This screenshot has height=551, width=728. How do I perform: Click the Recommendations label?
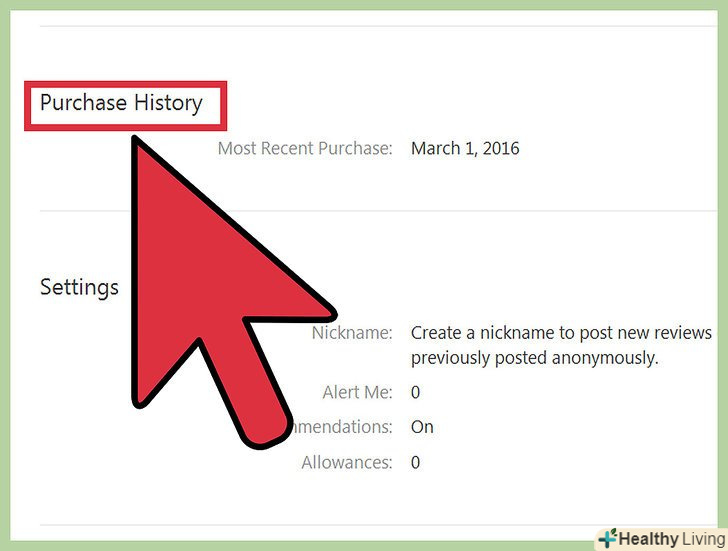click(x=343, y=427)
